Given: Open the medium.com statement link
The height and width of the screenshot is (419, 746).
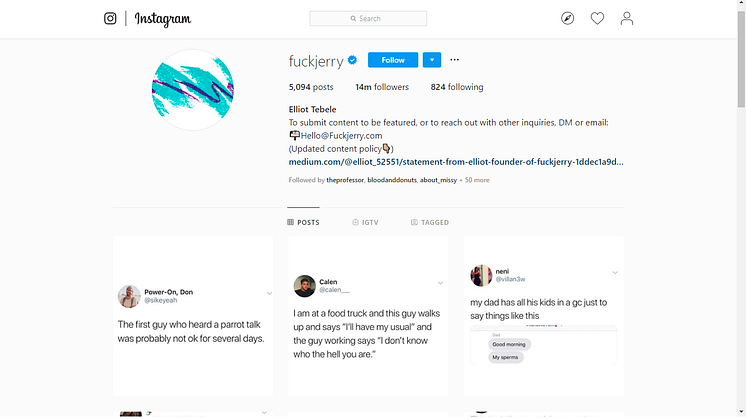Looking at the screenshot, I should click(x=456, y=162).
